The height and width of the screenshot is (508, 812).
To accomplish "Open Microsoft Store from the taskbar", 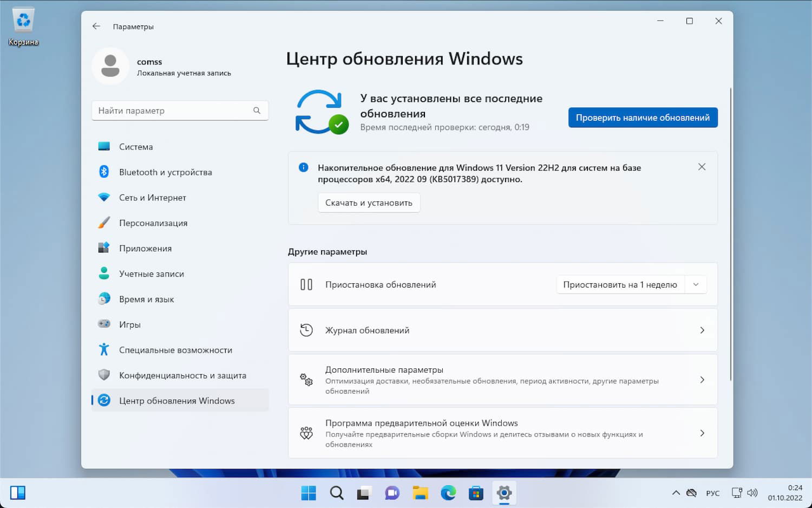I will click(476, 493).
